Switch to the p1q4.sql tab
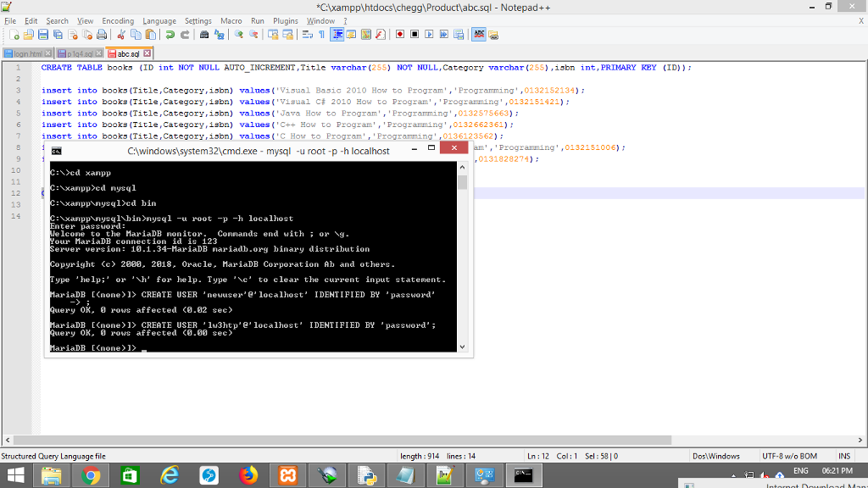This screenshot has height=488, width=868. coord(79,53)
